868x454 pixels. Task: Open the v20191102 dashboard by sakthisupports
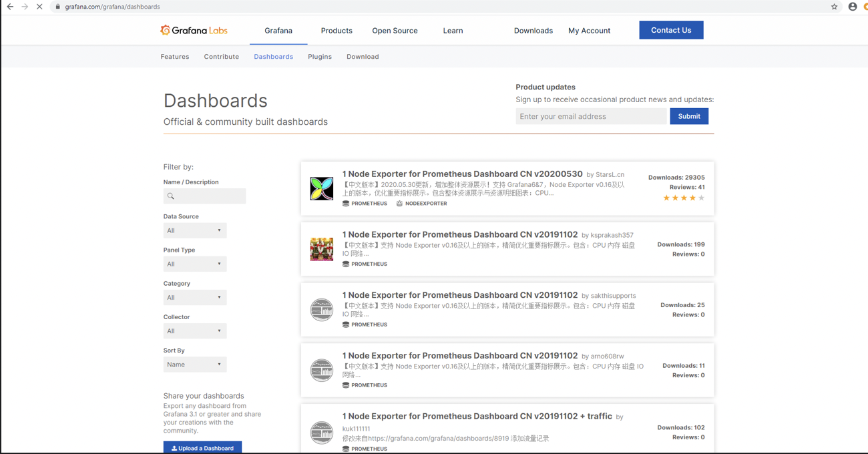[x=460, y=295]
